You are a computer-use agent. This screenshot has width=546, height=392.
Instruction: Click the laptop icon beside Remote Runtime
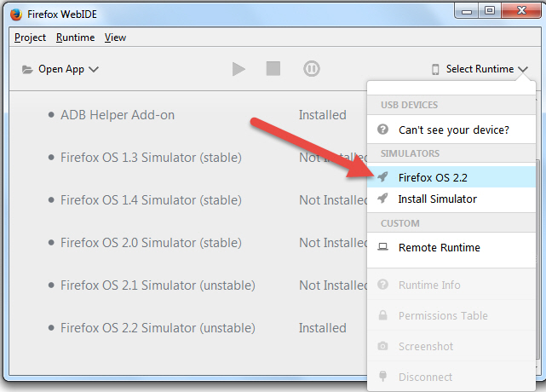point(383,247)
